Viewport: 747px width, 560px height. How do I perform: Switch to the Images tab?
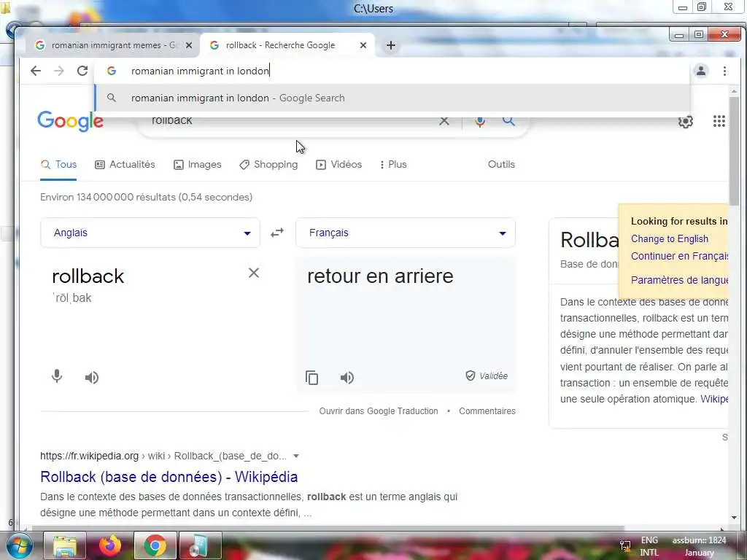pyautogui.click(x=198, y=164)
